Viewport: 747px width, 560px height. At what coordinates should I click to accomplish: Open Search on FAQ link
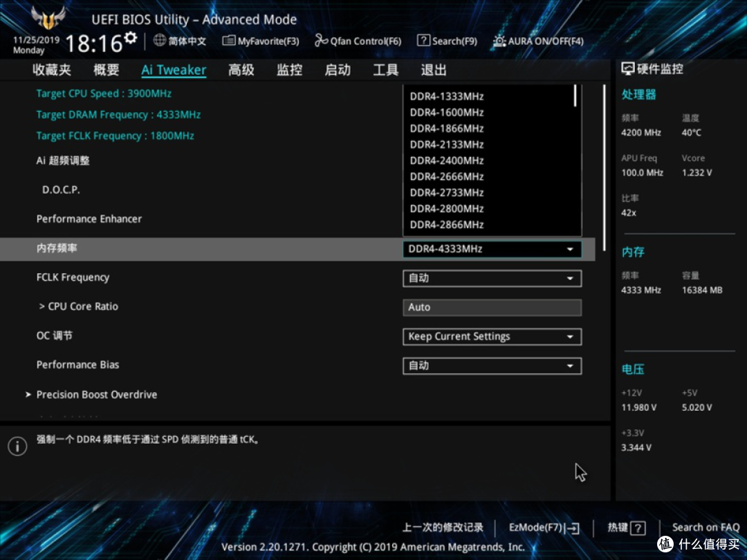click(705, 527)
